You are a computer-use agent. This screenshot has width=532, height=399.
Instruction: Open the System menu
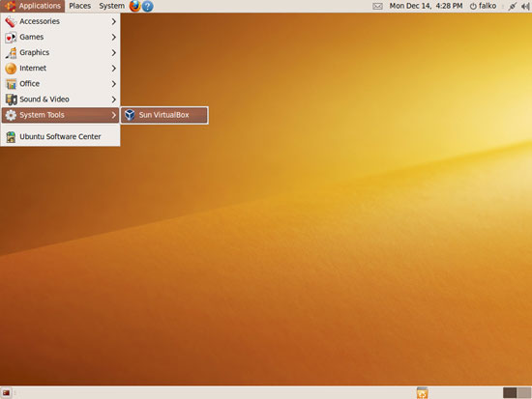point(111,6)
